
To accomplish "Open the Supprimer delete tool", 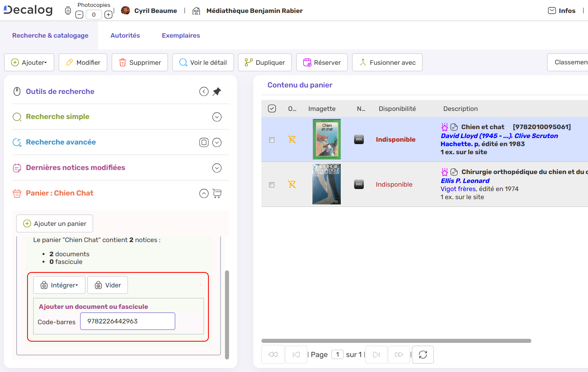I will coord(140,62).
